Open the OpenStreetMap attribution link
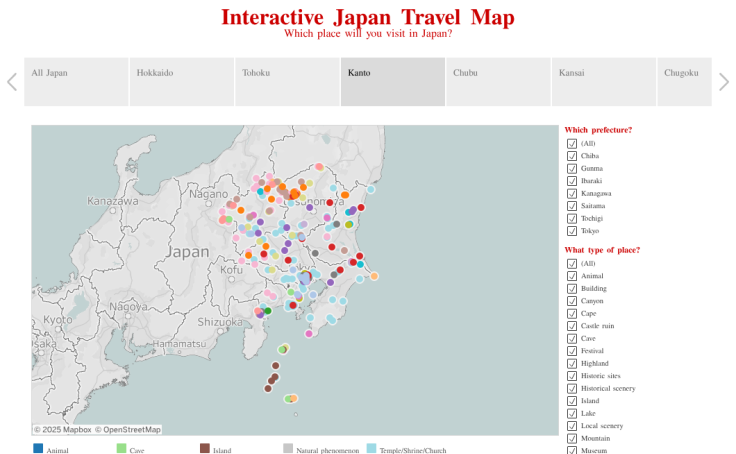The height and width of the screenshot is (454, 736). [x=128, y=430]
